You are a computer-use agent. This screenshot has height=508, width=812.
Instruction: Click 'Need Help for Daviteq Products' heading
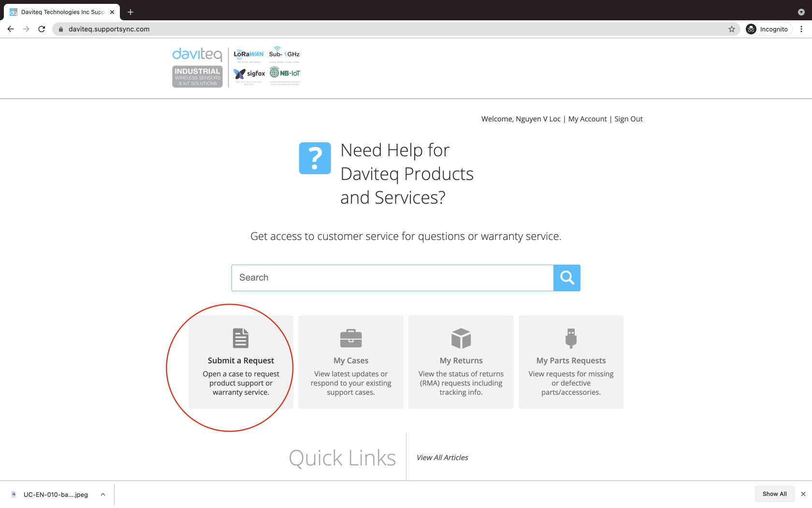407,174
